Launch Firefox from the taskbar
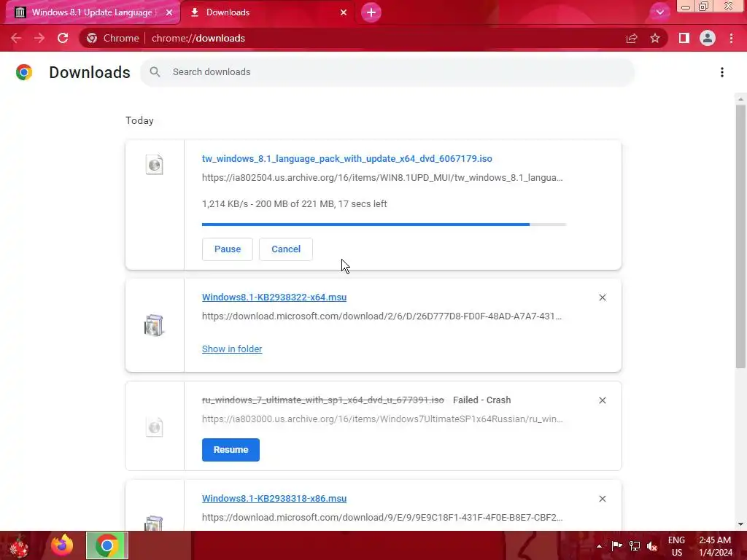 62,545
